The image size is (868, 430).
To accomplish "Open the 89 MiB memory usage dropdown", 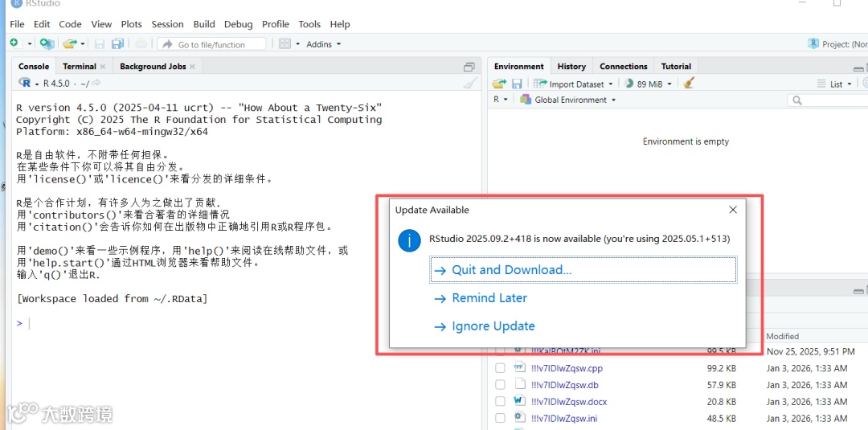I will pos(649,84).
